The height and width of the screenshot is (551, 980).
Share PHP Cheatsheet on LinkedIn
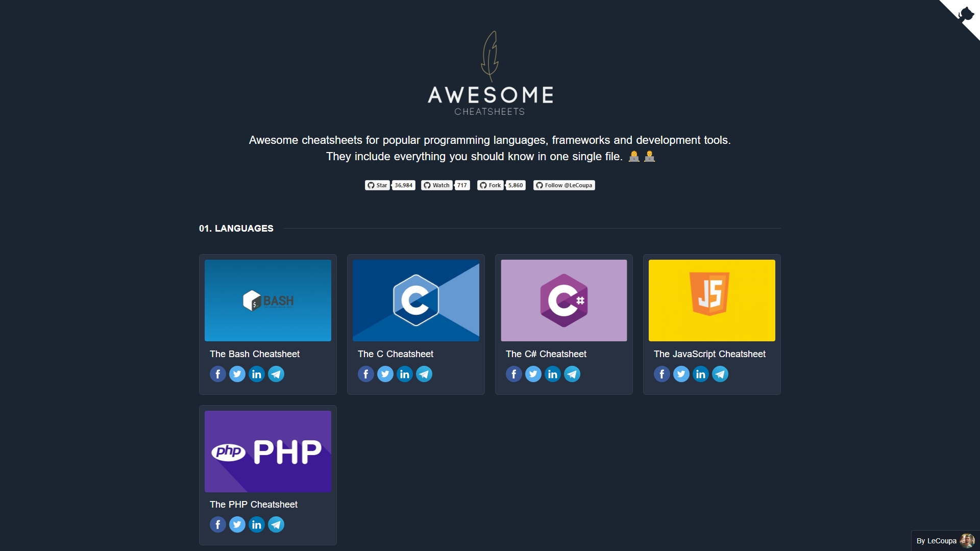(257, 524)
